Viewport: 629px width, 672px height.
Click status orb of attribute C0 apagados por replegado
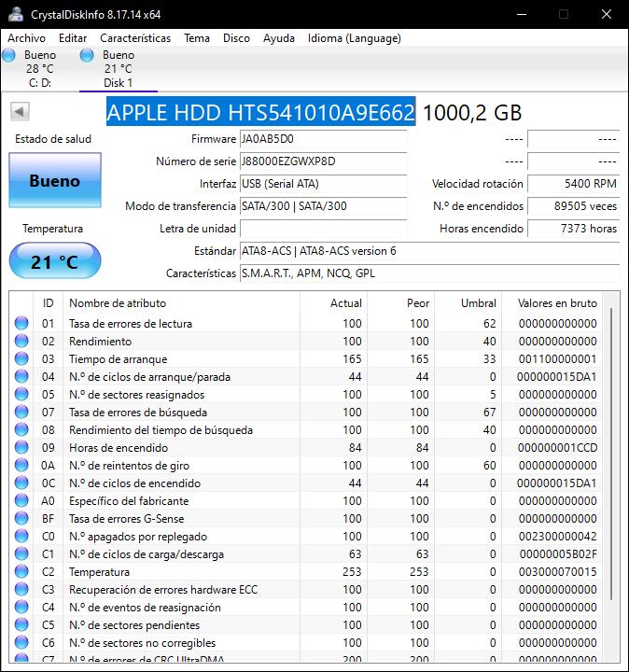tap(21, 536)
